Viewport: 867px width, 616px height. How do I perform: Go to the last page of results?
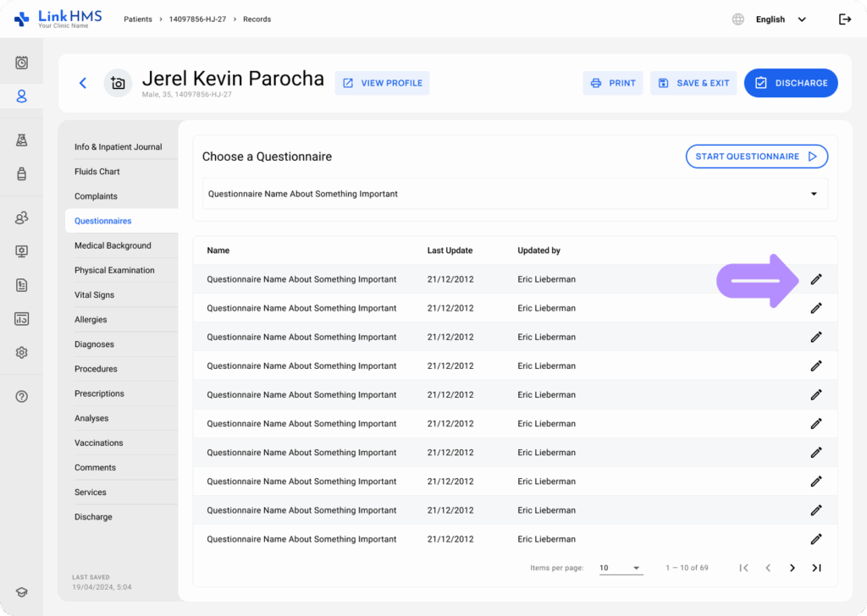(x=816, y=568)
